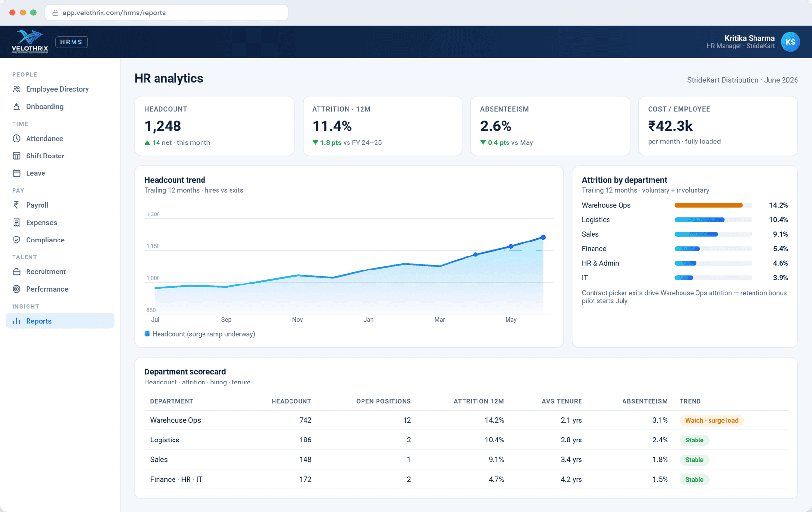Click the Sales attrition bar

(696, 234)
